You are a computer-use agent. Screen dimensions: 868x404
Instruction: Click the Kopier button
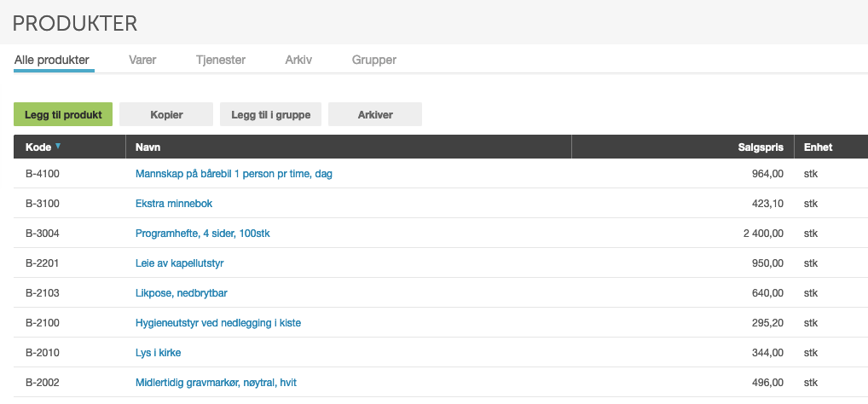[166, 114]
